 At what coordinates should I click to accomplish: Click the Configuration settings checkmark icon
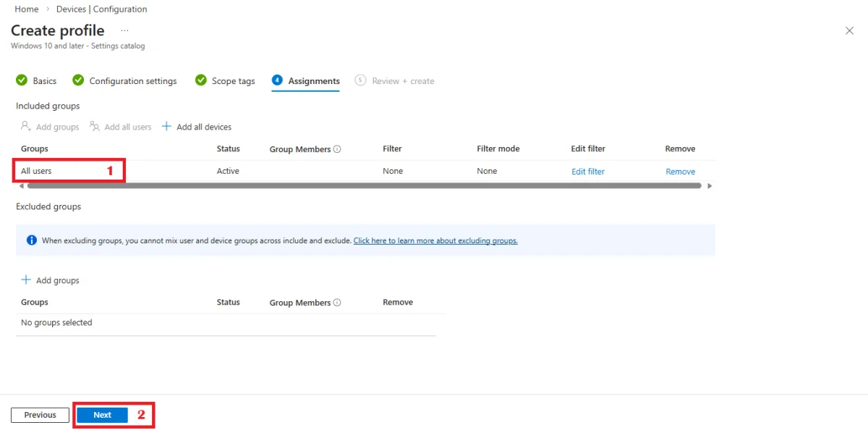[78, 80]
